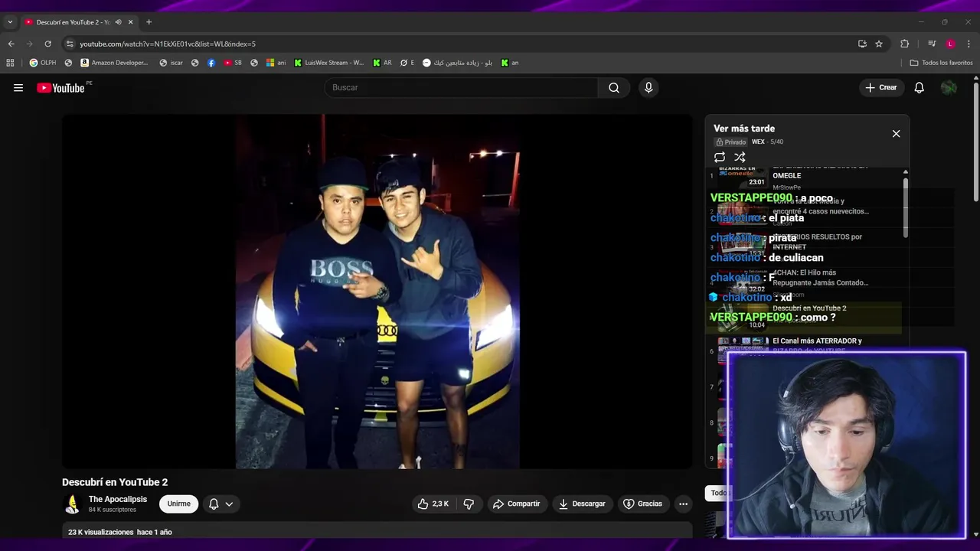
Task: Open the browser extensions puzzle icon
Action: pyautogui.click(x=904, y=44)
